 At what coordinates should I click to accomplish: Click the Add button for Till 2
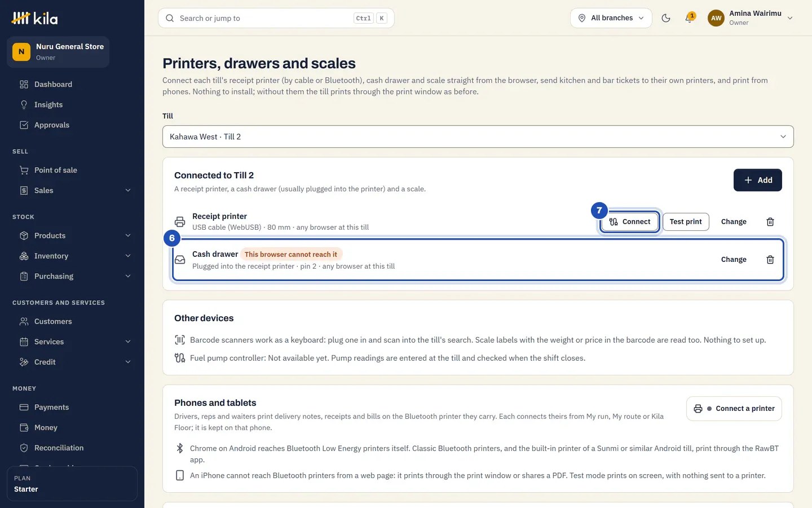758,180
